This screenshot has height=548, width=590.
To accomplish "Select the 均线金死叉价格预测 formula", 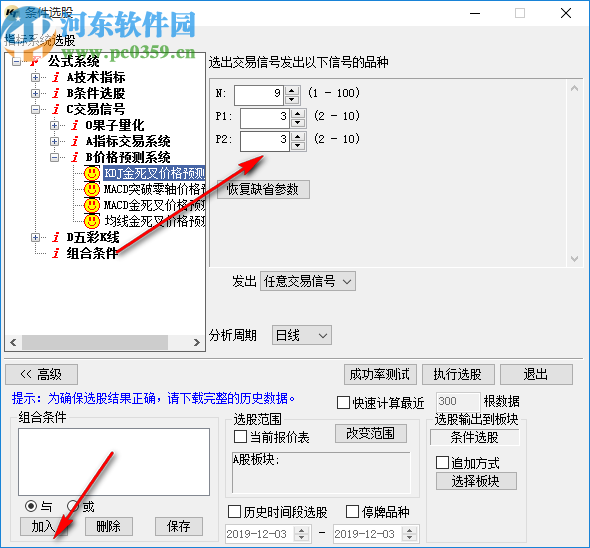I will point(154,221).
